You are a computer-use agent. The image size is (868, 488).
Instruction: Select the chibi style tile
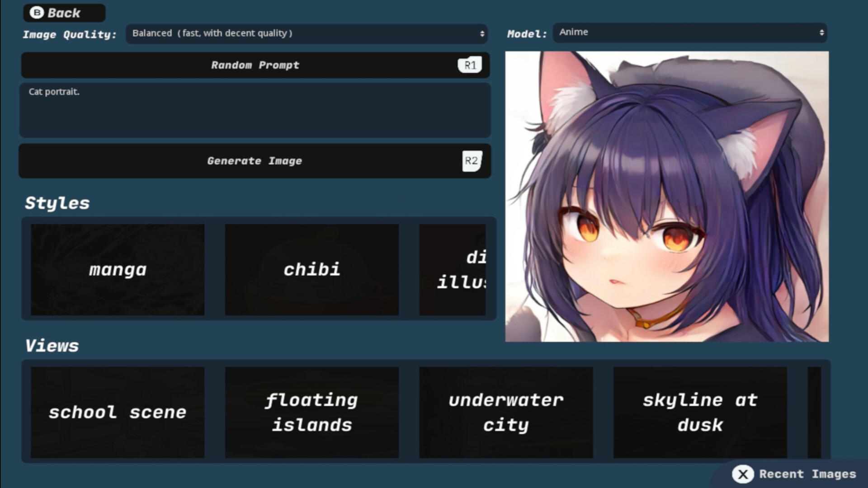click(311, 269)
